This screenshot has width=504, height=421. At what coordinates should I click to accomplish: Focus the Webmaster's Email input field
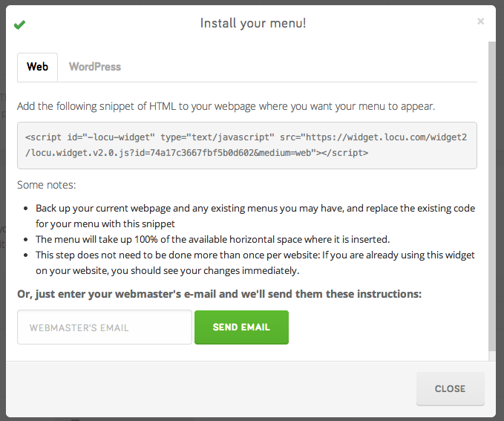point(105,327)
